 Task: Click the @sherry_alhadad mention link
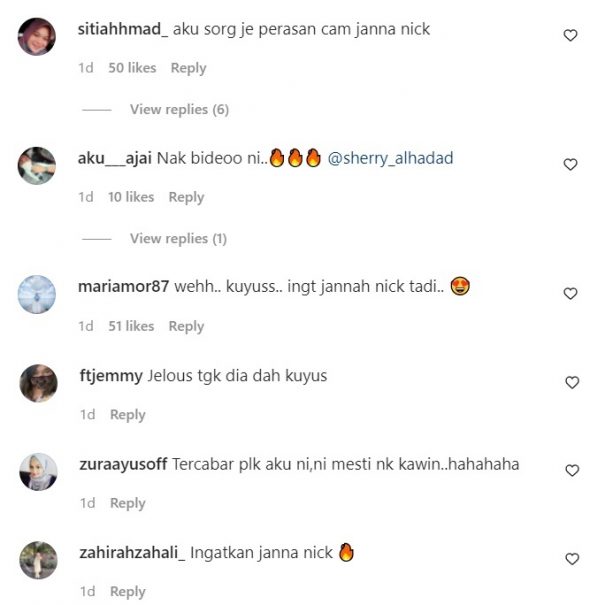point(390,159)
